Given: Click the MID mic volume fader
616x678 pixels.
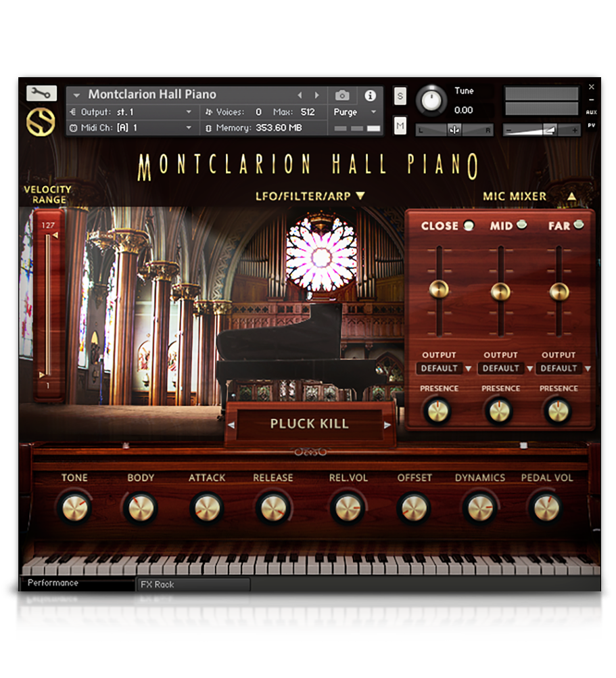Looking at the screenshot, I should click(500, 292).
